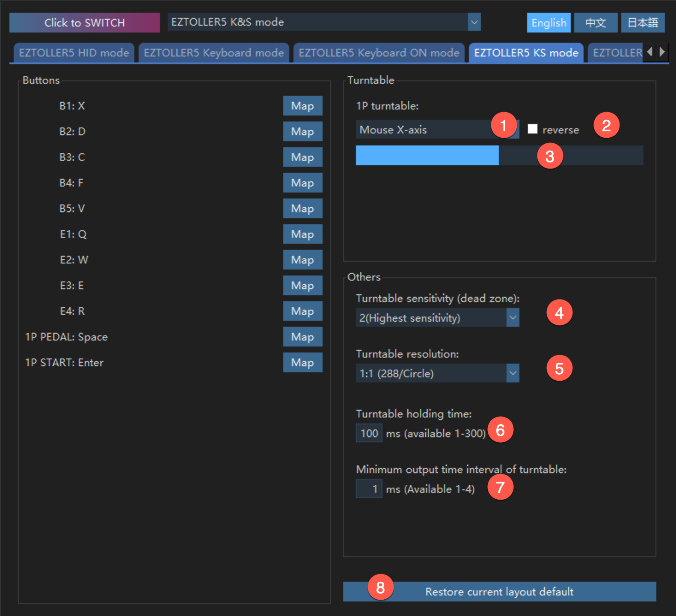The width and height of the screenshot is (676, 616).
Task: Switch language to 中文
Action: pyautogui.click(x=596, y=23)
